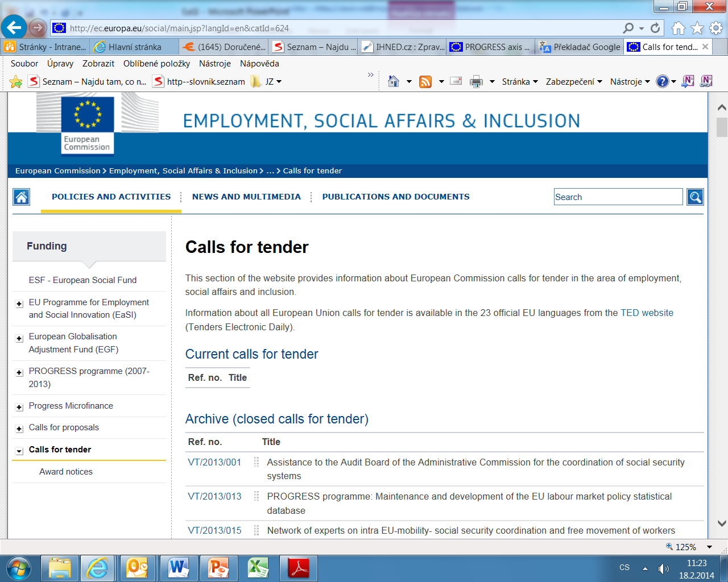
Task: Expand PROGRESS programme (2007-2013) item
Action: (19, 373)
